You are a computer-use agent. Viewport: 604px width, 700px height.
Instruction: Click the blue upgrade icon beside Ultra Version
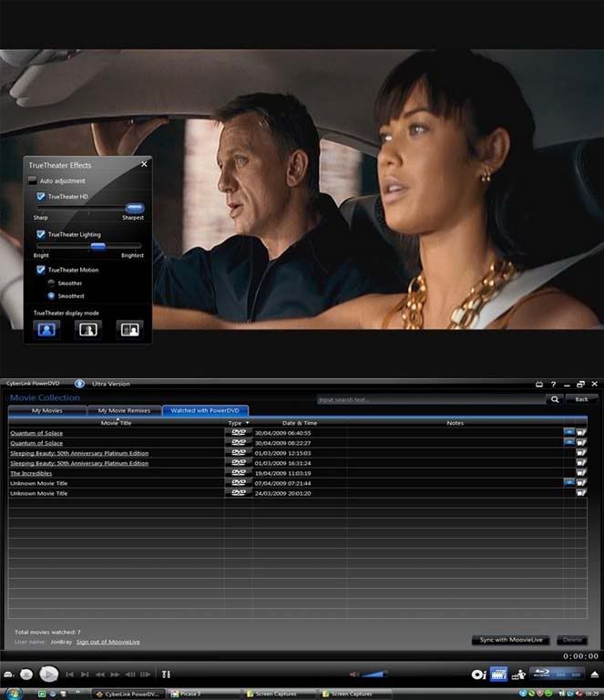click(x=79, y=384)
